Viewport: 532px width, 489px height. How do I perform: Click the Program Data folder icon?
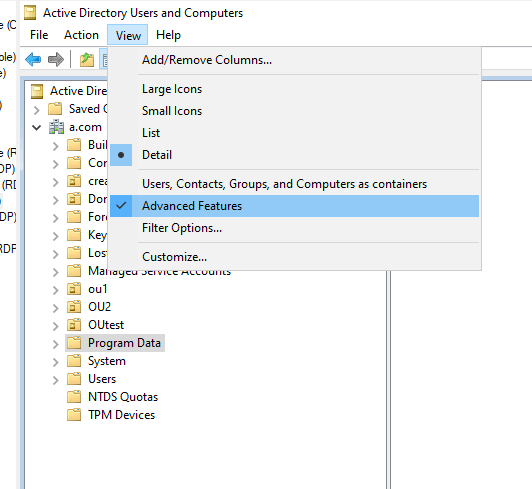[x=74, y=343]
